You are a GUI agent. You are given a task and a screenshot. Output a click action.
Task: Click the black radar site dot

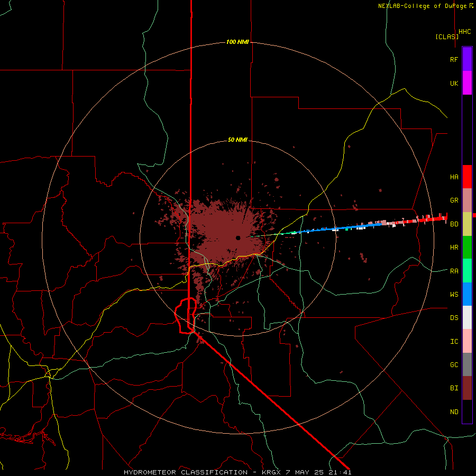point(238,237)
